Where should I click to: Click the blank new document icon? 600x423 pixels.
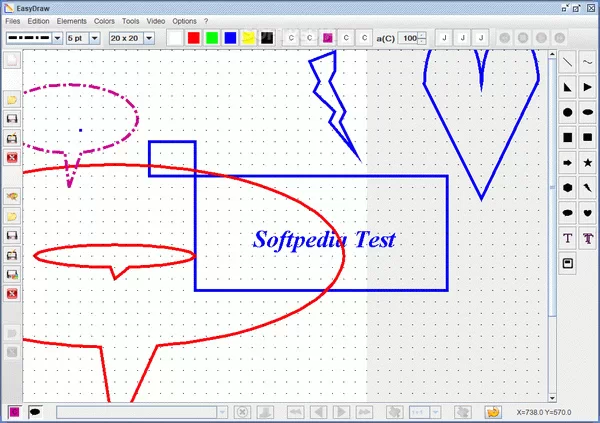(12, 60)
